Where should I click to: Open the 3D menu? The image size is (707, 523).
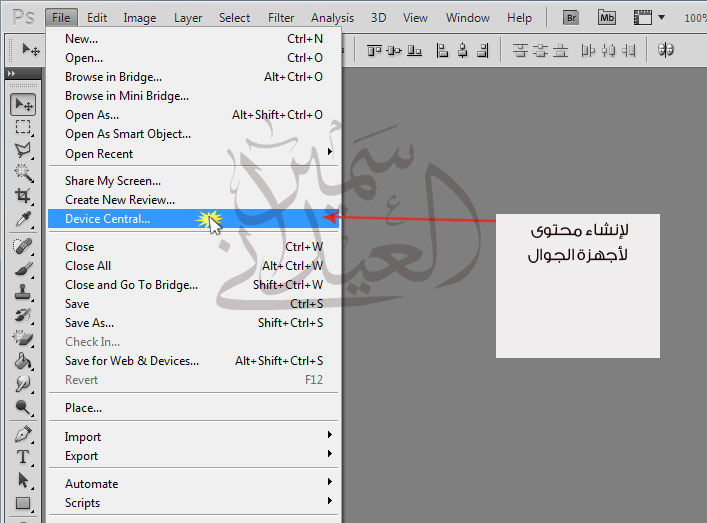click(x=379, y=18)
